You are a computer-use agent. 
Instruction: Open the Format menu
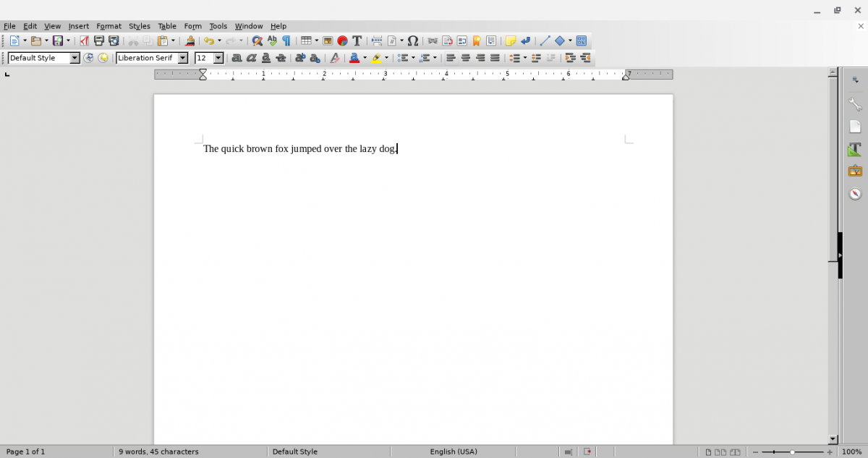[109, 26]
